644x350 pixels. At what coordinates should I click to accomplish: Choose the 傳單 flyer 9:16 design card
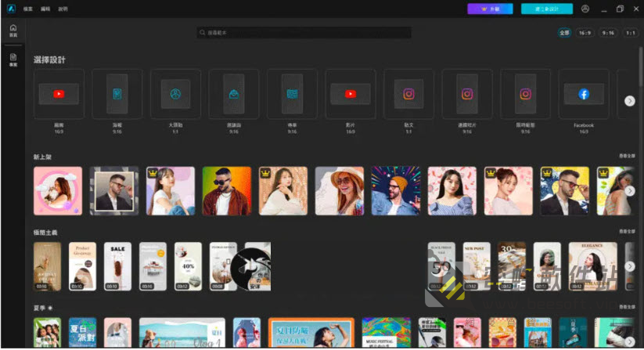[x=292, y=94]
